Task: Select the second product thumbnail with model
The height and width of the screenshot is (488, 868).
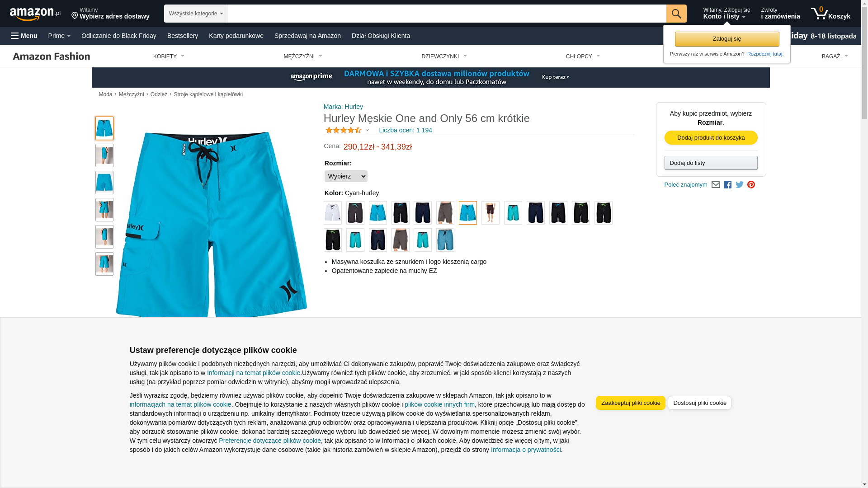Action: click(x=104, y=155)
